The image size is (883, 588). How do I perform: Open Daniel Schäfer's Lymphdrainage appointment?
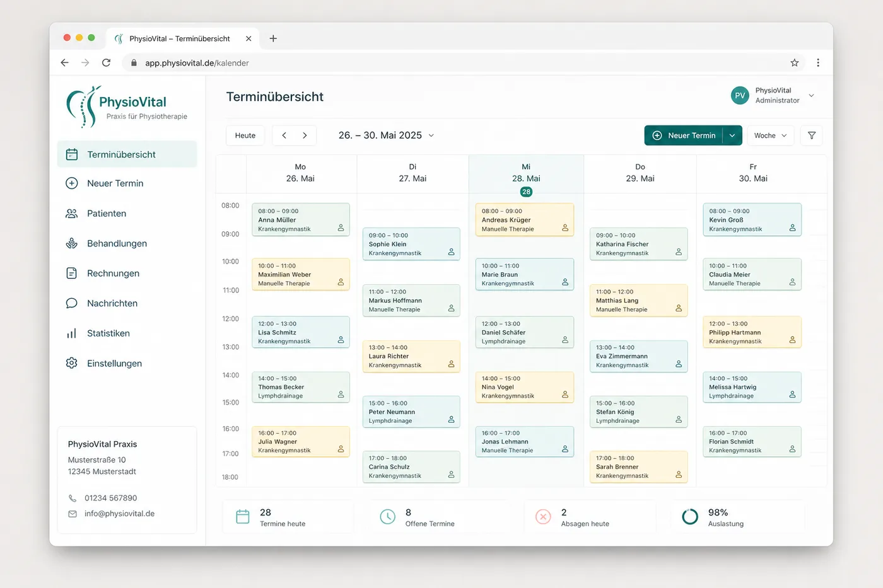tap(525, 332)
